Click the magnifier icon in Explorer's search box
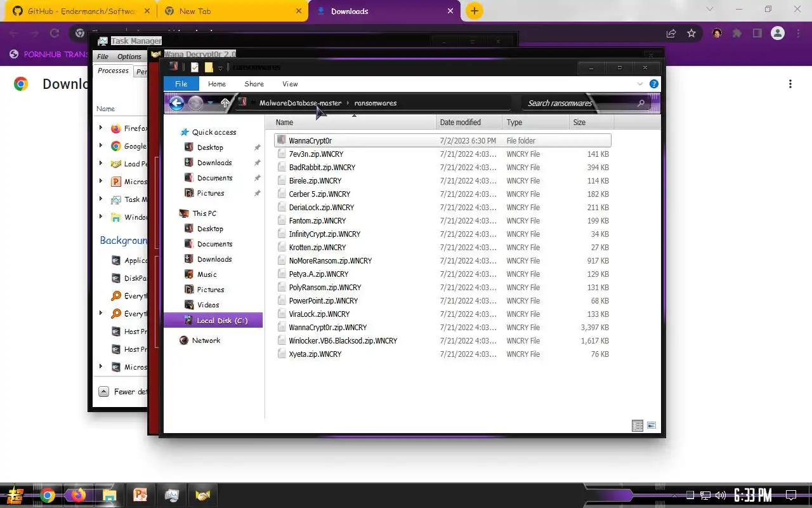812x508 pixels. click(641, 103)
